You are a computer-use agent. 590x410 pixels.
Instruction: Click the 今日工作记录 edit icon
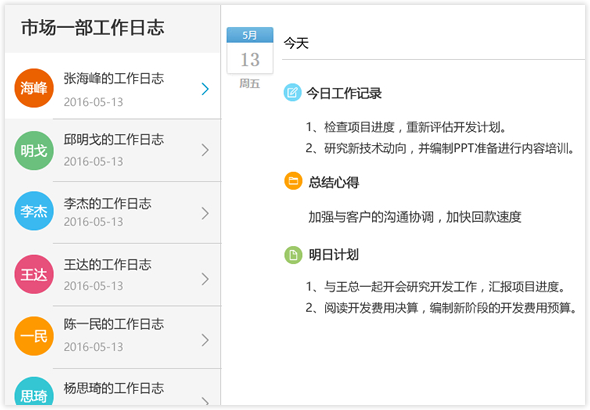pyautogui.click(x=292, y=93)
